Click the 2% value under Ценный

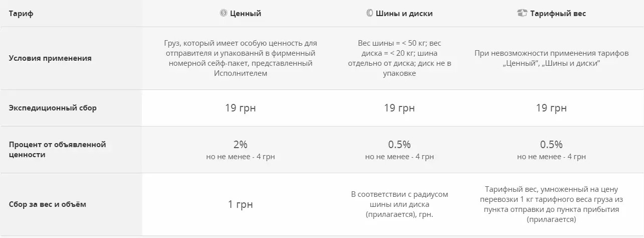(240, 145)
